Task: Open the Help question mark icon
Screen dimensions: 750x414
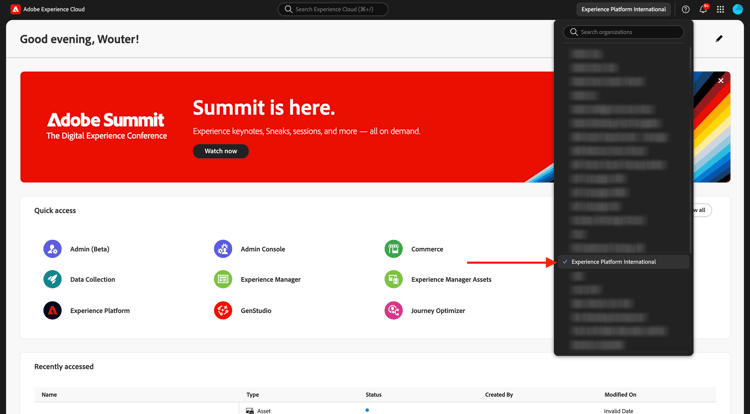Action: tap(685, 9)
